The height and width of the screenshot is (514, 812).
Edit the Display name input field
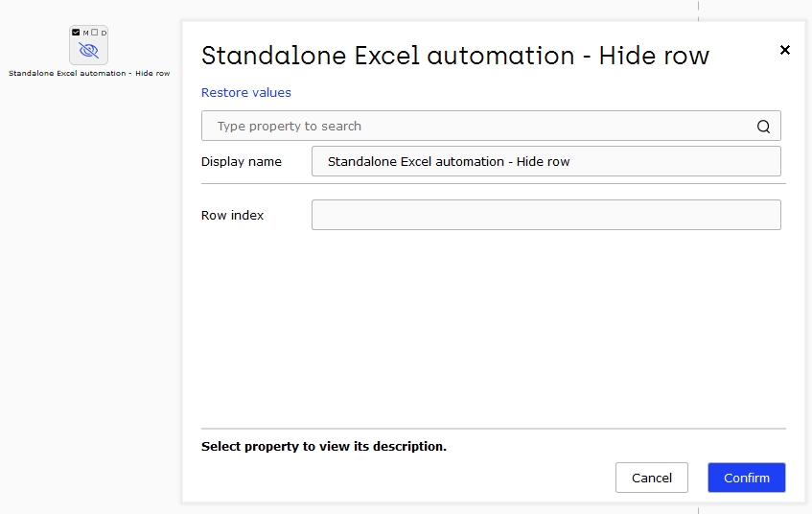tap(545, 161)
